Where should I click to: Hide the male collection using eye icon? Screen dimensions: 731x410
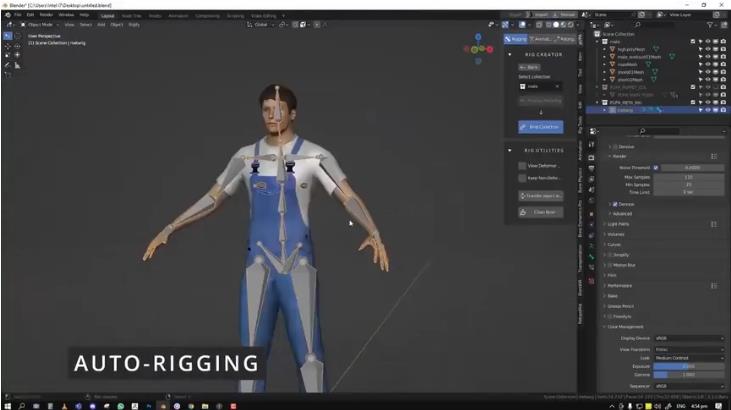point(708,42)
